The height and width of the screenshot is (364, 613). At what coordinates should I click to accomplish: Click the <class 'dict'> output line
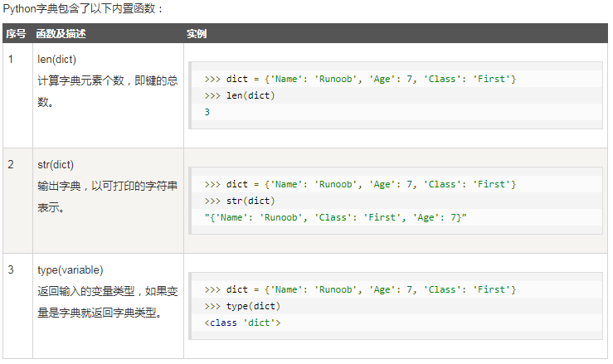tap(242, 323)
